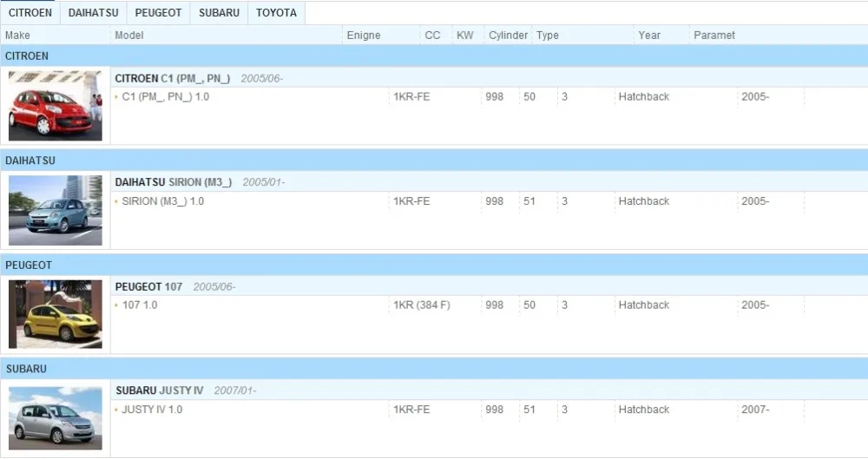Click the 2005/06- date beside Citroen C1
Screen dimensions: 868x459
261,79
